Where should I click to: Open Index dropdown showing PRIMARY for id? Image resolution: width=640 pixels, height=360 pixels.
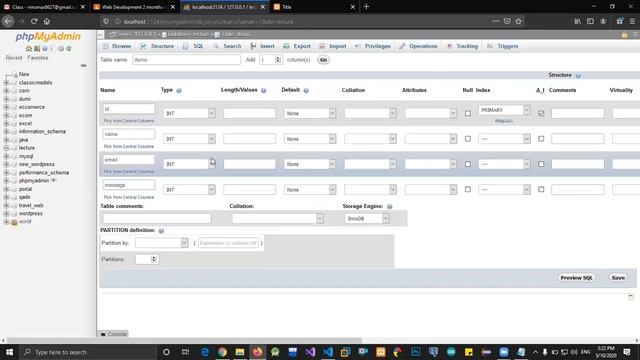coord(504,110)
